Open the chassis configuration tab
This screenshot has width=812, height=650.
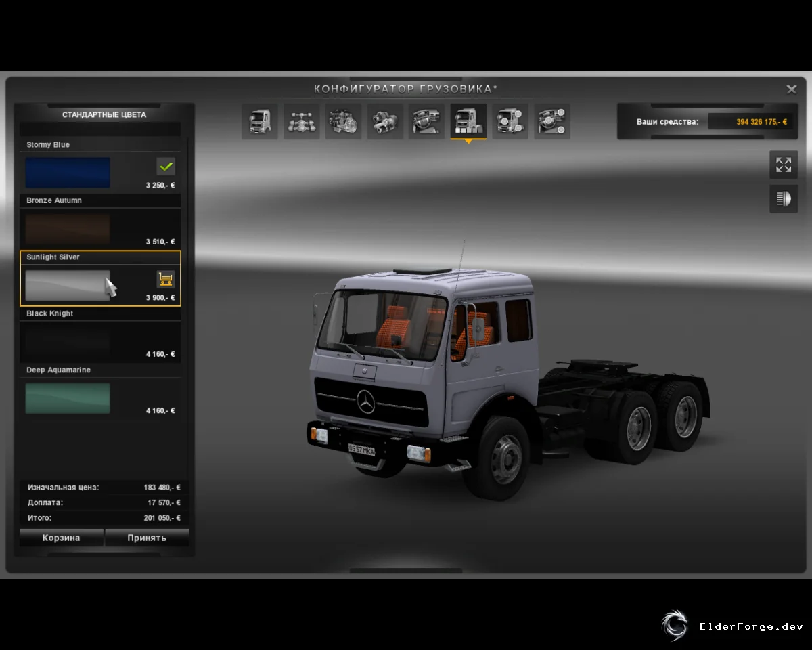(x=302, y=121)
